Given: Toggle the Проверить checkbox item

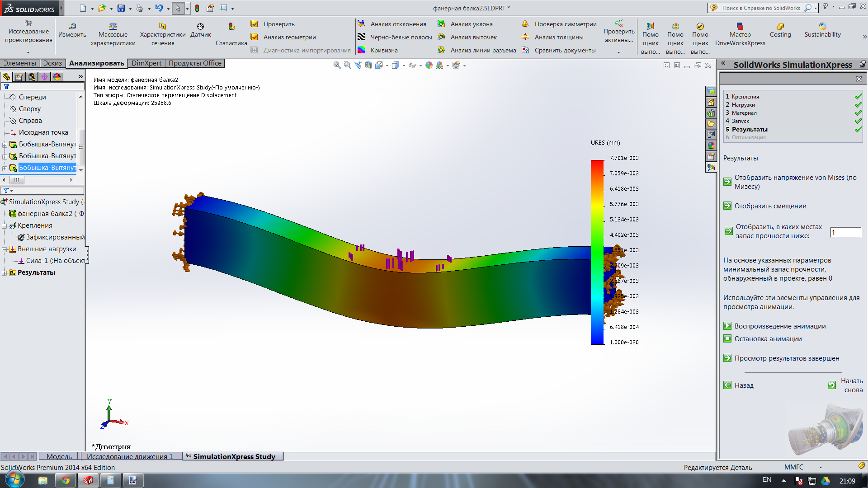Looking at the screenshot, I should [255, 24].
